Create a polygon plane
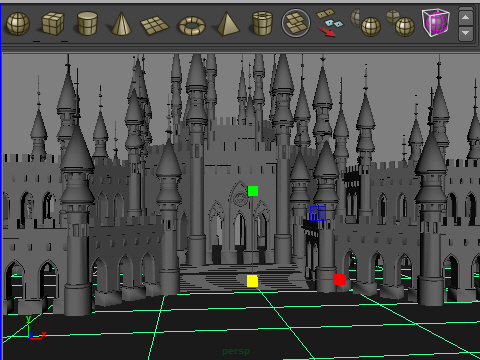Image resolution: width=480 pixels, height=360 pixels. click(x=155, y=26)
